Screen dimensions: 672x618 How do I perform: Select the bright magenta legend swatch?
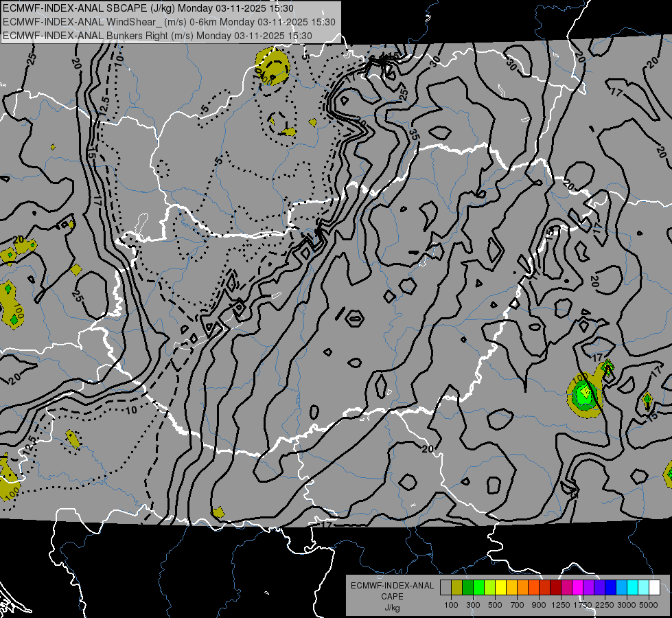(x=578, y=588)
